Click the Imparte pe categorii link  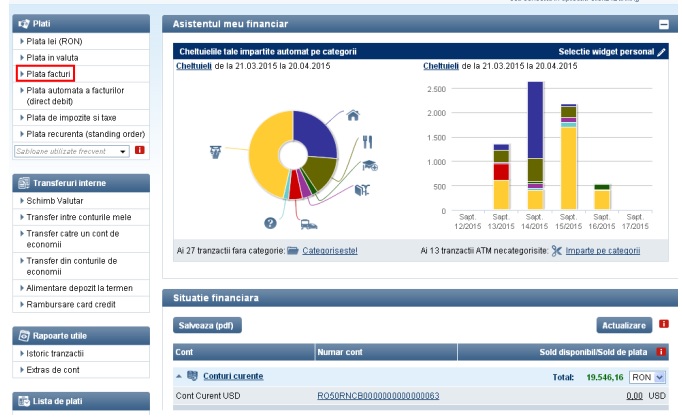602,251
